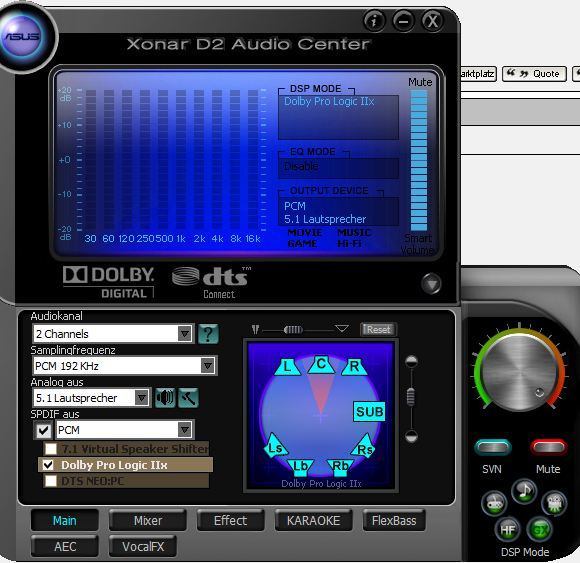Open the Samplingfrequenz PCM 192 KHz dropdown

125,366
